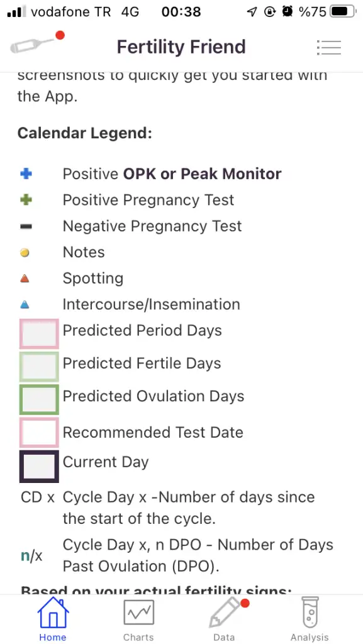363x644 pixels.
Task: Click the Predicted Period Days pink swatch
Action: (x=39, y=334)
